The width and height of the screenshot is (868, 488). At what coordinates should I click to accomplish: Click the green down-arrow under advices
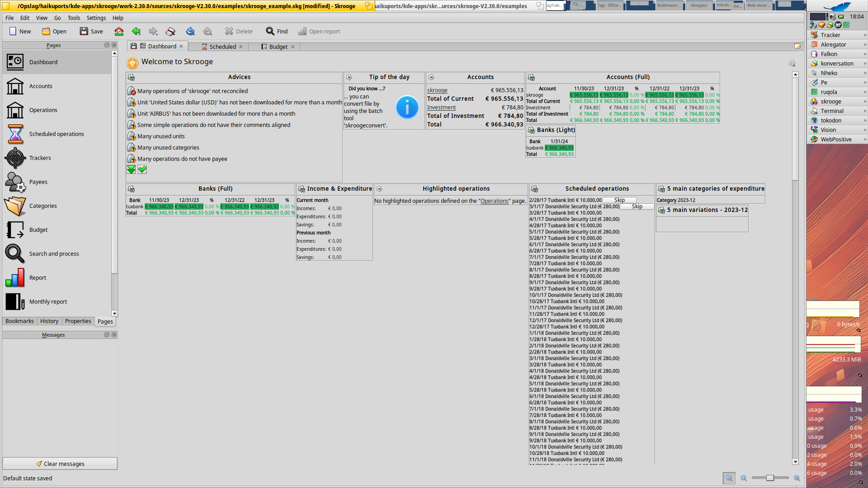pyautogui.click(x=131, y=169)
